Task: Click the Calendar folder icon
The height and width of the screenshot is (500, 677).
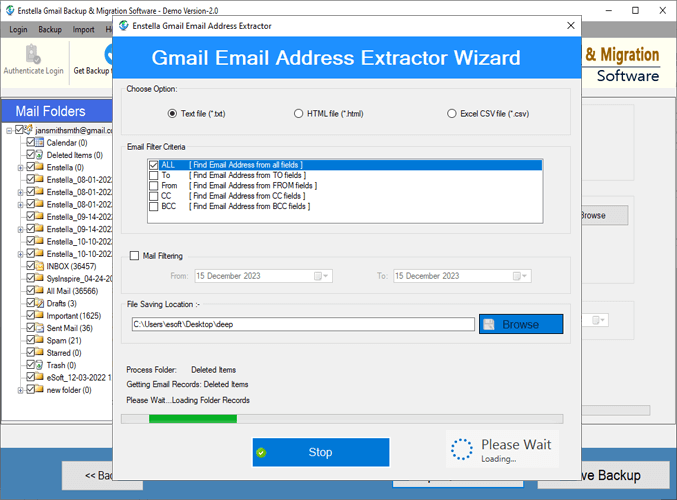Action: point(40,143)
